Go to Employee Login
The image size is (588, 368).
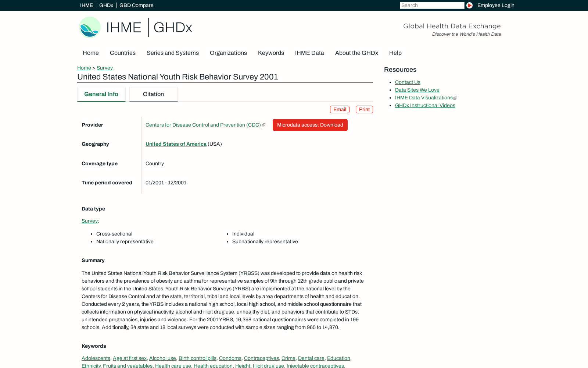pos(496,5)
